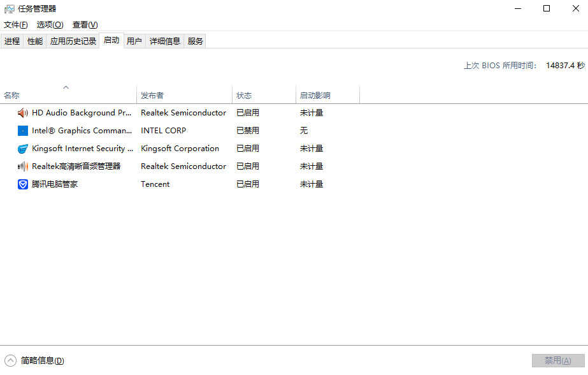Click the HD Audio Background speaker icon
This screenshot has width=588, height=375.
pyautogui.click(x=23, y=113)
